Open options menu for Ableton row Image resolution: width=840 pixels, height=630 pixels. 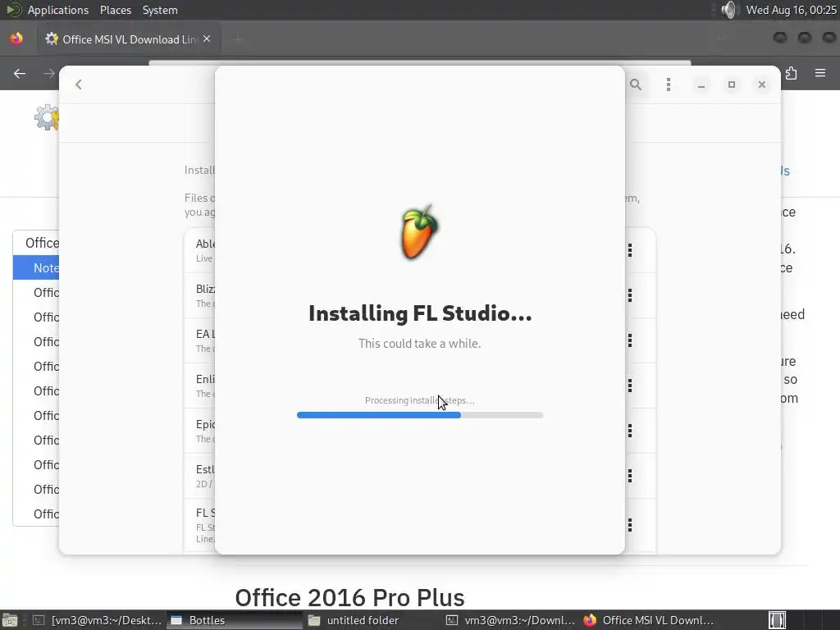tap(630, 250)
